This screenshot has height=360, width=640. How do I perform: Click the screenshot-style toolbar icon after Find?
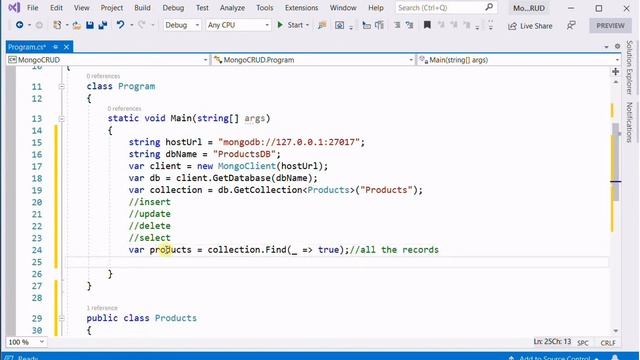click(339, 25)
